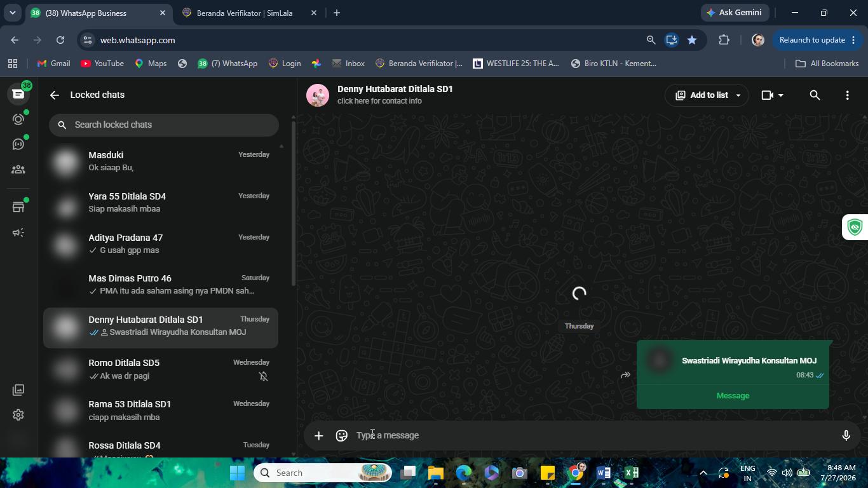Open File Explorer from the taskbar
868x488 pixels.
coord(435,473)
